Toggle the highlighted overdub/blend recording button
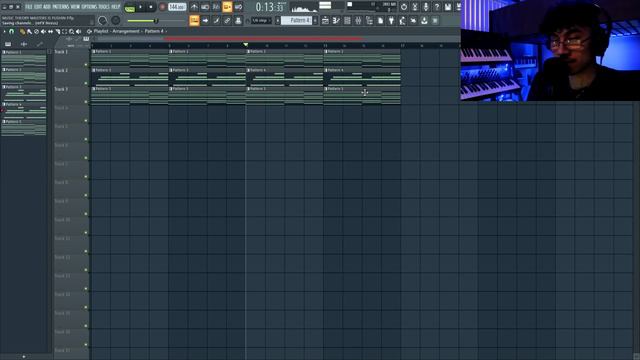Screen dimensions: 640x360 click(227, 7)
